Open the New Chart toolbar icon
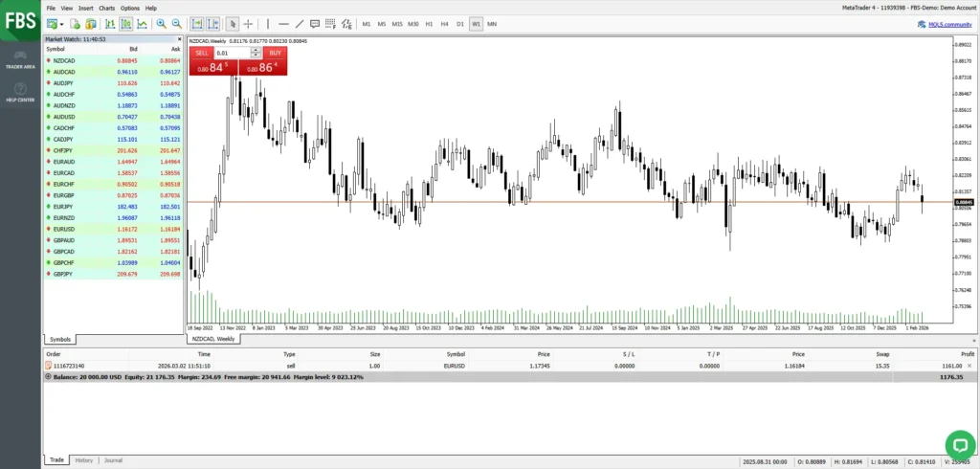Image resolution: width=980 pixels, height=469 pixels. coord(52,24)
